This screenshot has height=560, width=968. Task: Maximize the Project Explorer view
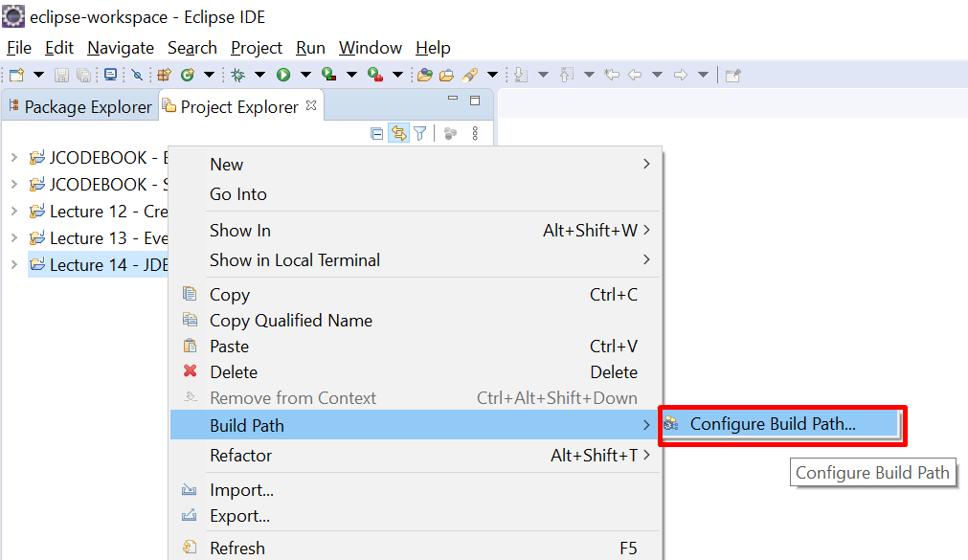475,101
